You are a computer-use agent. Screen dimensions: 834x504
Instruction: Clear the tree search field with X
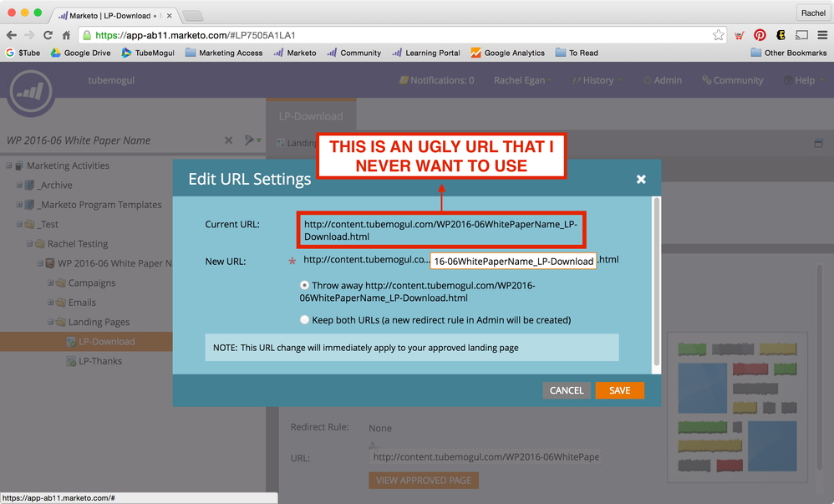(x=228, y=140)
